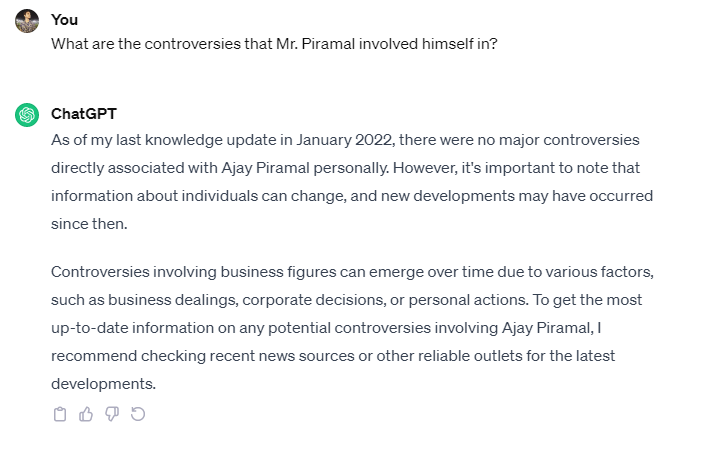Click the user profile avatar photo
The image size is (702, 451).
point(27,21)
